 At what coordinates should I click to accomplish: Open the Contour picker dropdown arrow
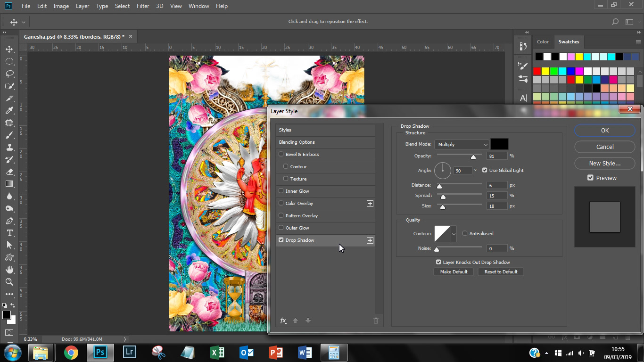(x=454, y=233)
